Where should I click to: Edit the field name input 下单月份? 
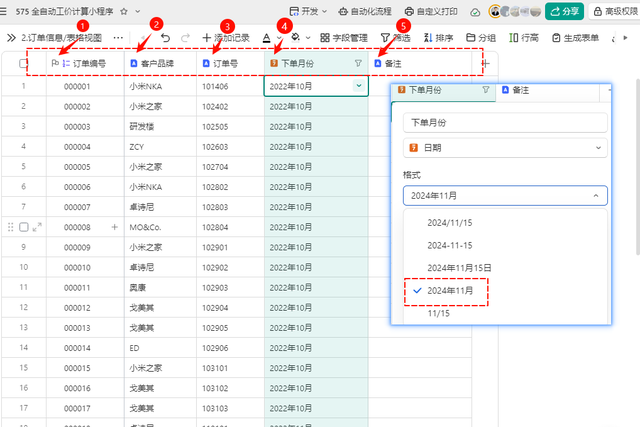tap(505, 123)
